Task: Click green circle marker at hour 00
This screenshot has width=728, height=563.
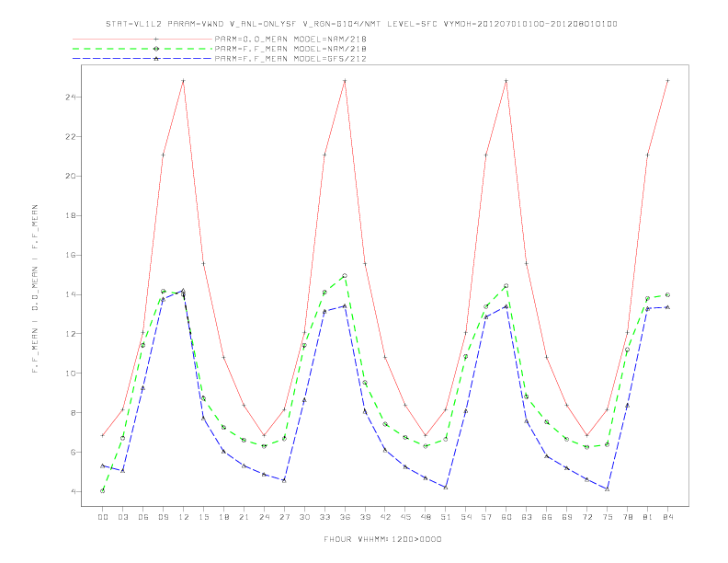Action: pyautogui.click(x=103, y=490)
